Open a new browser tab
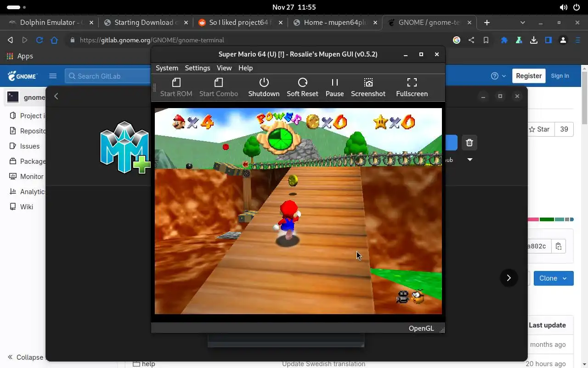 (487, 22)
